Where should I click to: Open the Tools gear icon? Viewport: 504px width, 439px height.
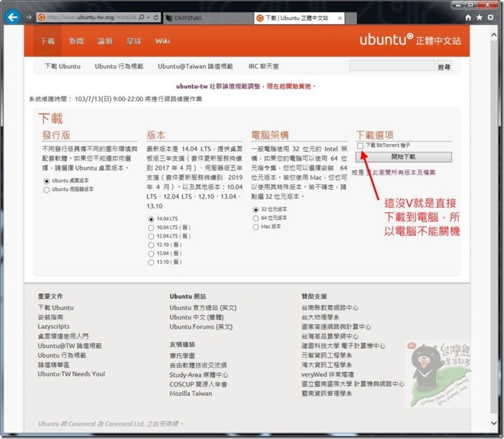[x=490, y=18]
